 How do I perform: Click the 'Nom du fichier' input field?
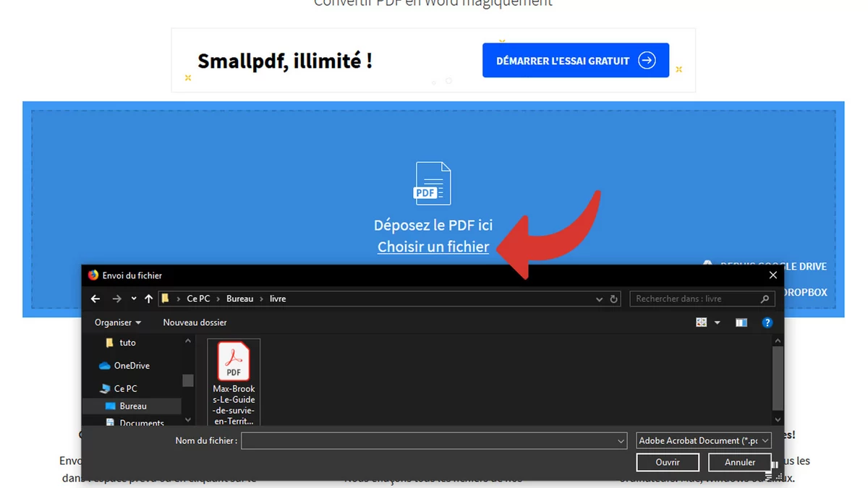(x=434, y=440)
